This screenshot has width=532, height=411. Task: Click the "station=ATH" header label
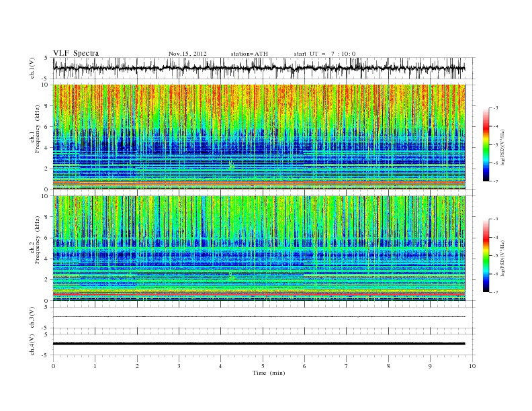pyautogui.click(x=249, y=54)
